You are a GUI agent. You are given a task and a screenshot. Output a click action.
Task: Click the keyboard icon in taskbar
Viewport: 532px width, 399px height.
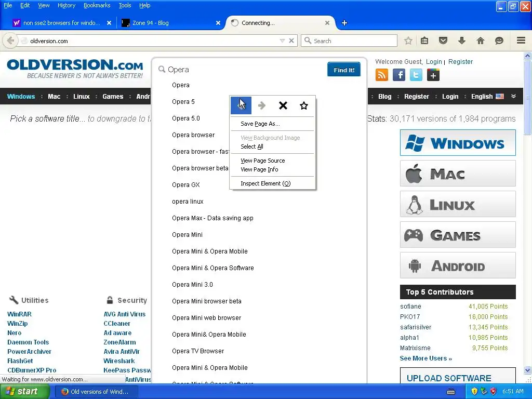451,392
